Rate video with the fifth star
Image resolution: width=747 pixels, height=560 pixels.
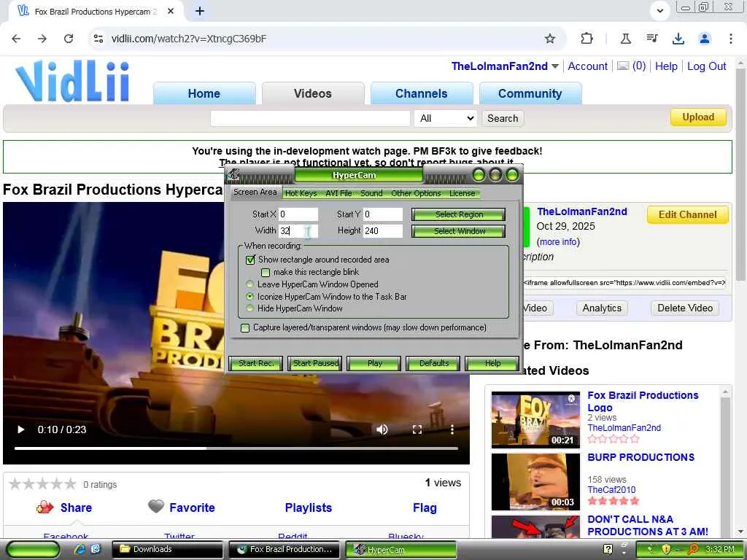pyautogui.click(x=71, y=484)
